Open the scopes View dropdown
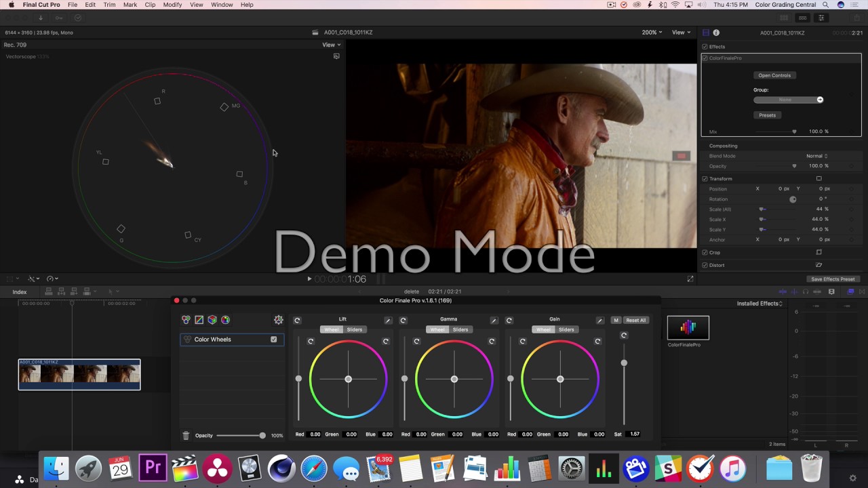This screenshot has width=868, height=488. click(332, 45)
